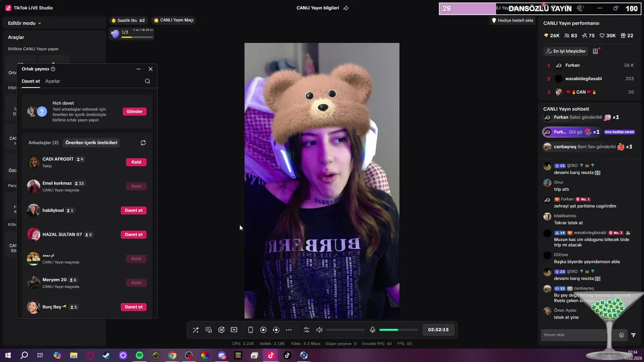Open the notebook icon with red dot
The image size is (644, 362).
pyautogui.click(x=596, y=51)
